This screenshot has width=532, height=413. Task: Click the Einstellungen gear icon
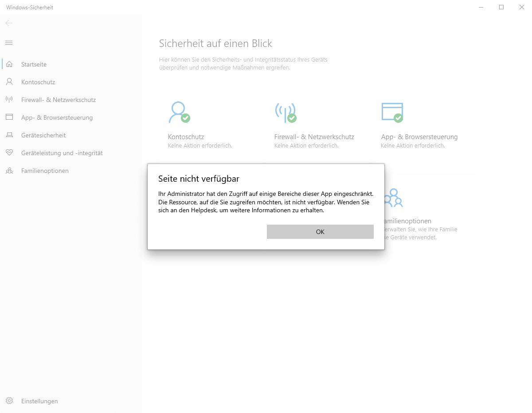tap(9, 401)
